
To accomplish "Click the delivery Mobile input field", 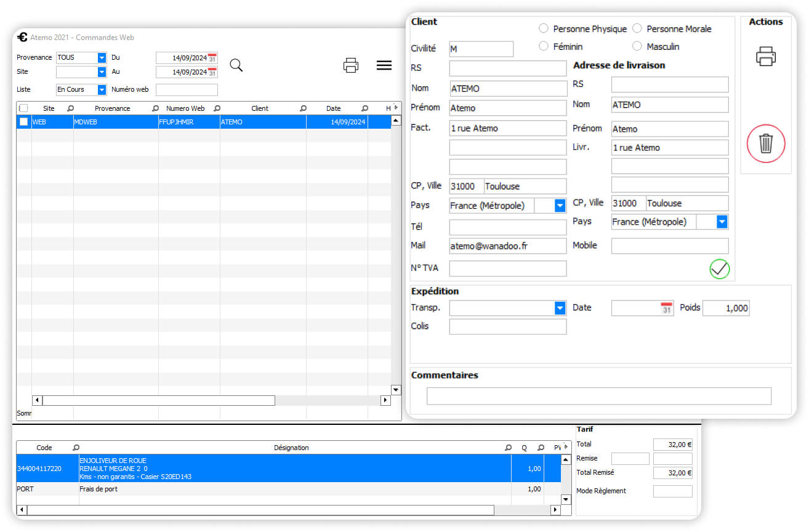I will [670, 246].
